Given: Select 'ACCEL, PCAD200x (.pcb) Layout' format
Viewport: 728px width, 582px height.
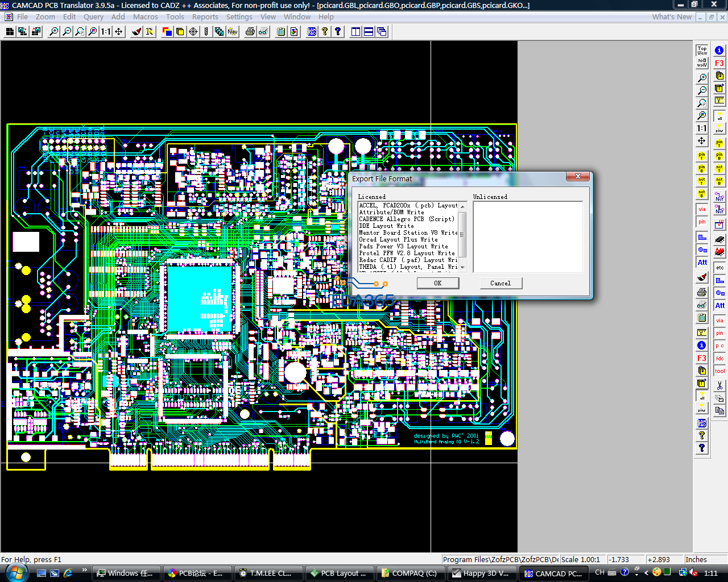Looking at the screenshot, I should click(408, 205).
